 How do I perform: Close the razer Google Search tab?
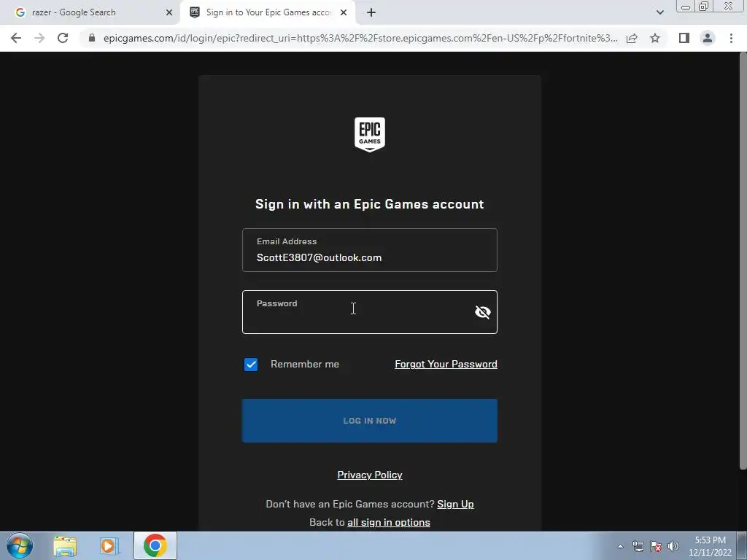169,13
